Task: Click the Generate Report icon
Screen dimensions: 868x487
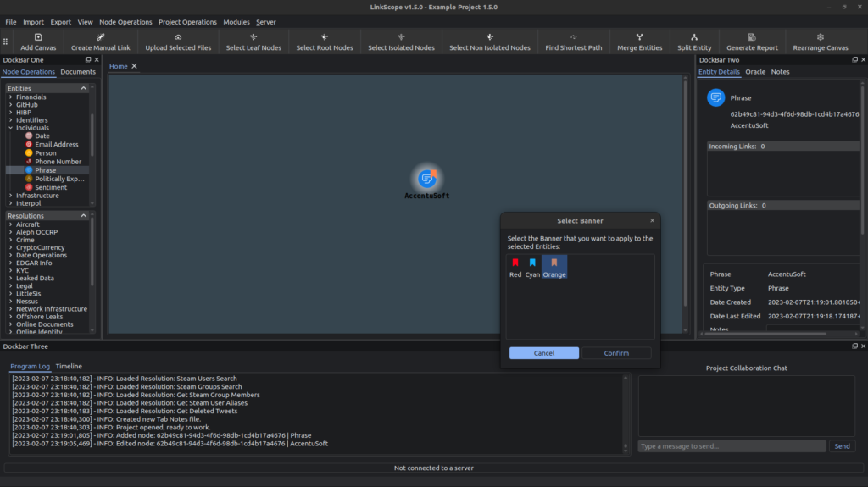Action: [752, 37]
